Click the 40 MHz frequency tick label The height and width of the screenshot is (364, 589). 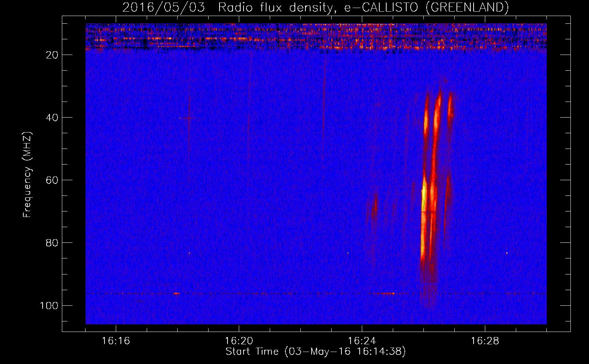[x=52, y=118]
